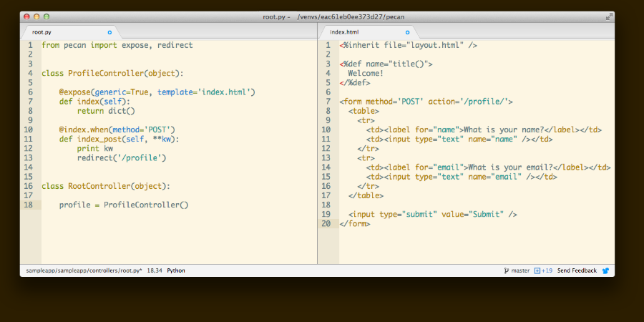The image size is (644, 322).
Task: Click the '<table>' opening tag line
Action: coord(364,111)
